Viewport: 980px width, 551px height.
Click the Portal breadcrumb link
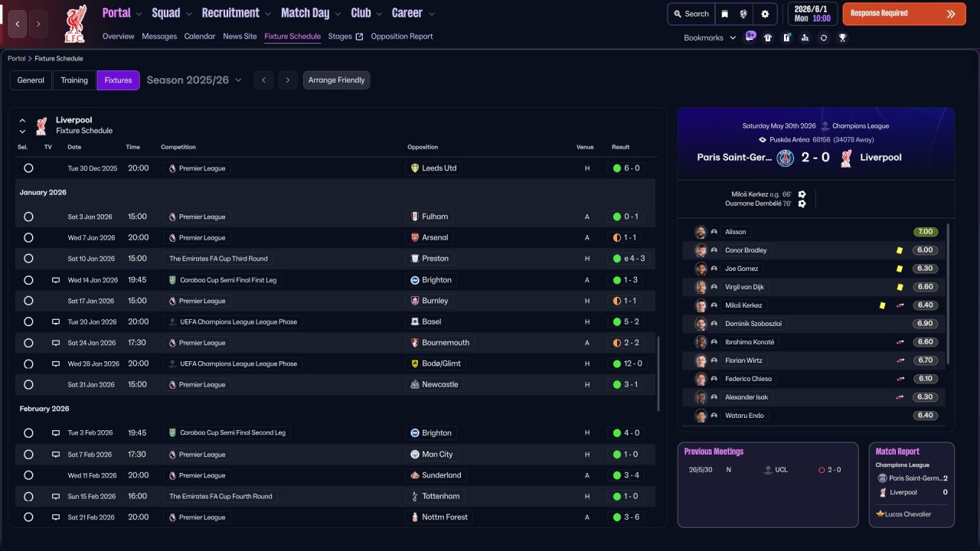coord(16,59)
